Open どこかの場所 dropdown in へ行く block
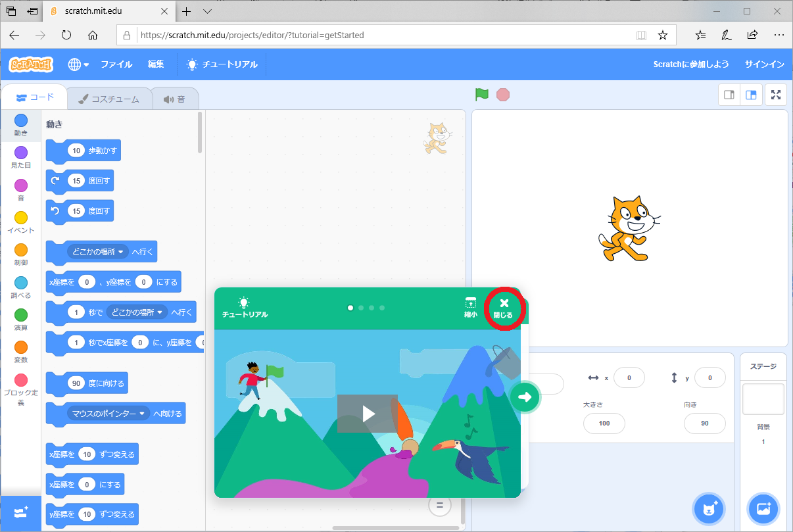 click(x=98, y=251)
